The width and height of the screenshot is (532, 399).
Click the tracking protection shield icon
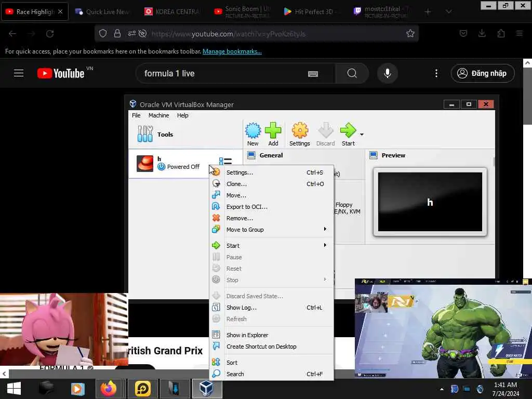point(103,33)
